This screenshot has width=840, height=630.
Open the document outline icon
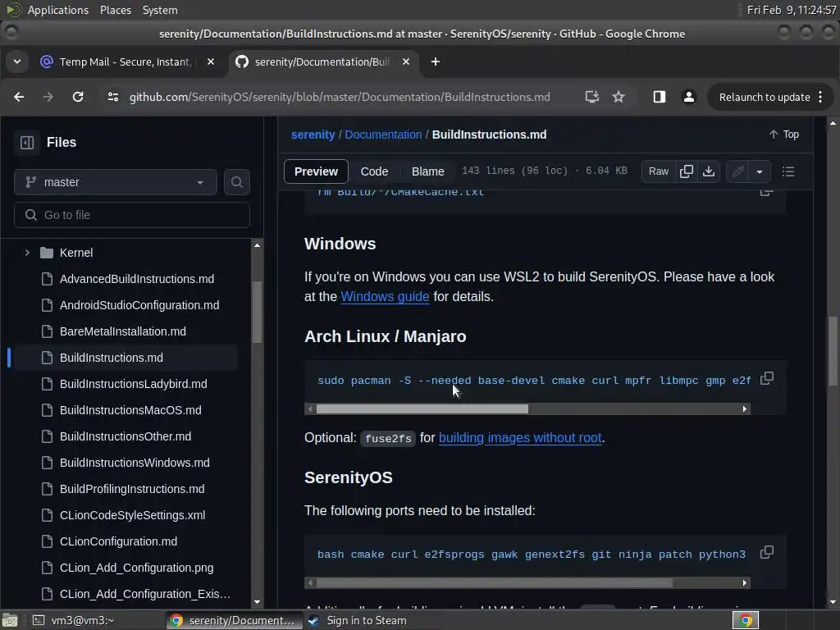click(x=788, y=171)
